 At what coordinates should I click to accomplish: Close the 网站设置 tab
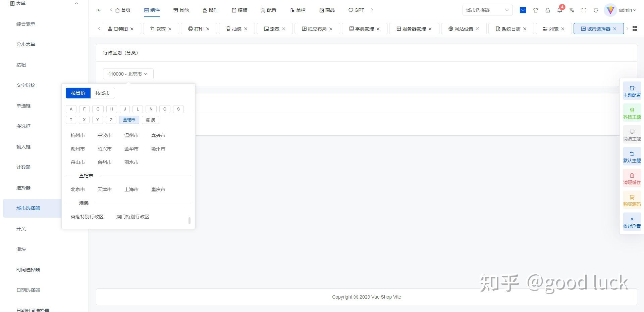pyautogui.click(x=477, y=29)
